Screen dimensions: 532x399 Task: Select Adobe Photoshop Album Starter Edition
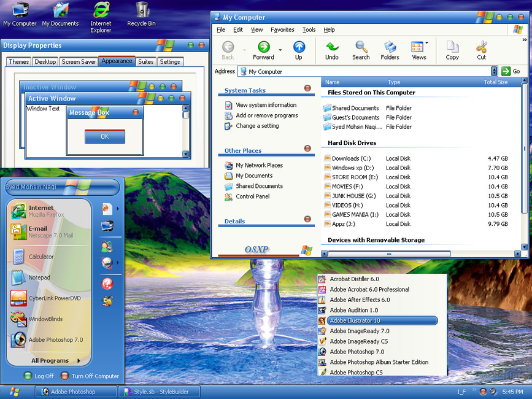(379, 362)
